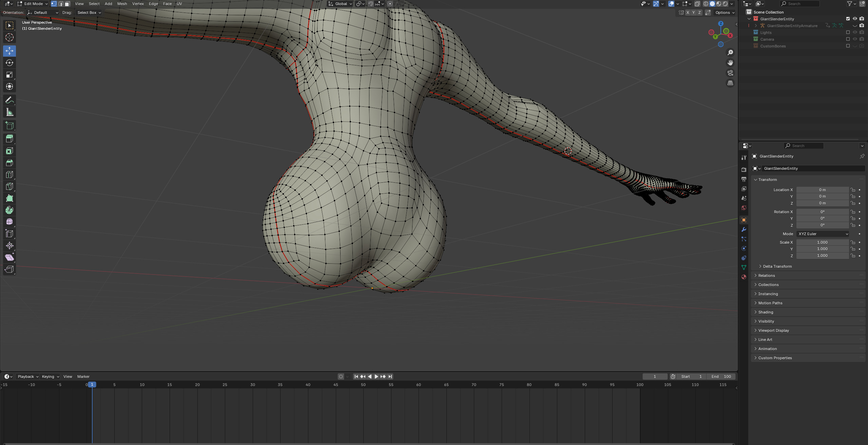Open the Vertex menu
Screen dimensions: 868x445
[x=138, y=4]
